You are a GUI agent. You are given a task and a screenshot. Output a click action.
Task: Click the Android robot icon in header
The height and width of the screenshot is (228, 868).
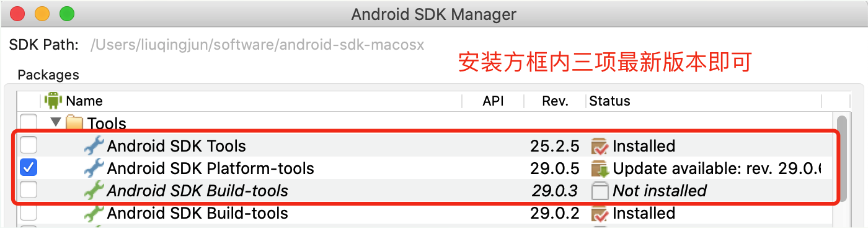click(54, 100)
